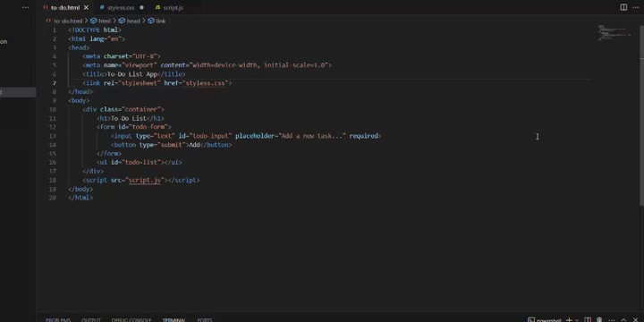The width and height of the screenshot is (644, 322).
Task: Click the rel="stylesheet" attribute
Action: coord(132,83)
